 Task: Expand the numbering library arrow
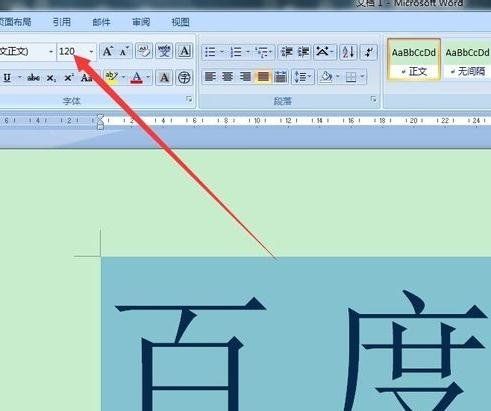coord(248,52)
